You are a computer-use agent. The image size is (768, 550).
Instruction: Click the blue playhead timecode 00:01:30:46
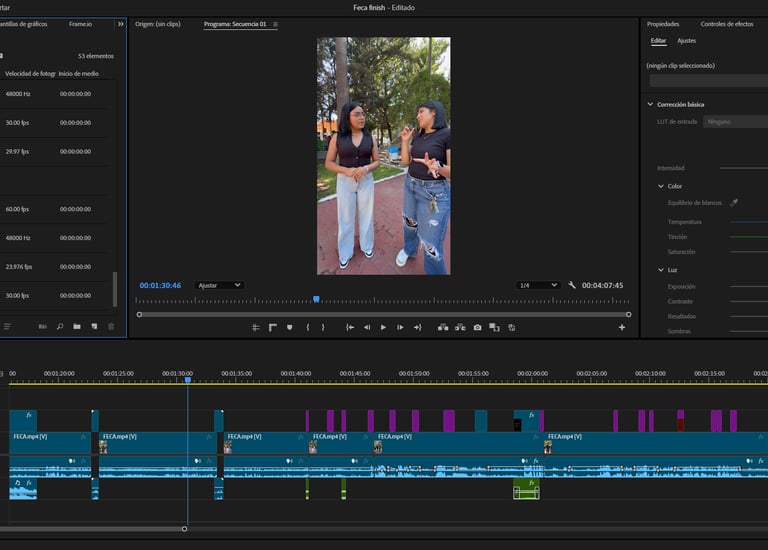tap(160, 285)
